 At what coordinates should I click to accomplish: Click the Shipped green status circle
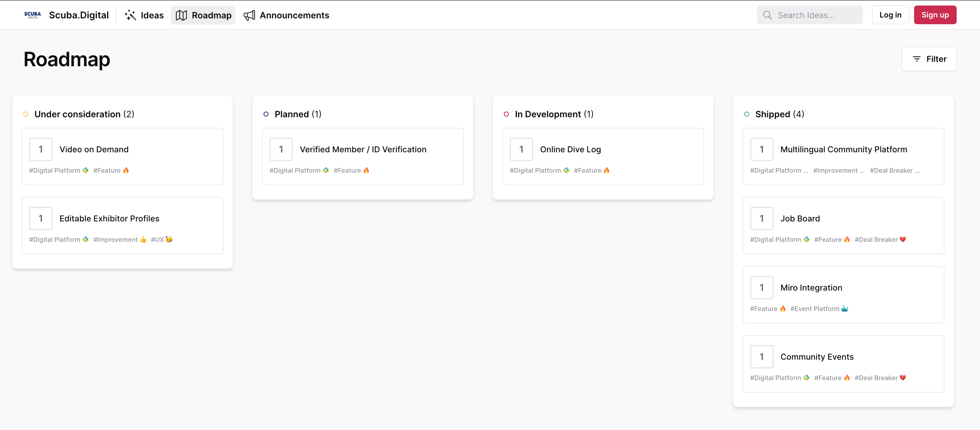(746, 114)
